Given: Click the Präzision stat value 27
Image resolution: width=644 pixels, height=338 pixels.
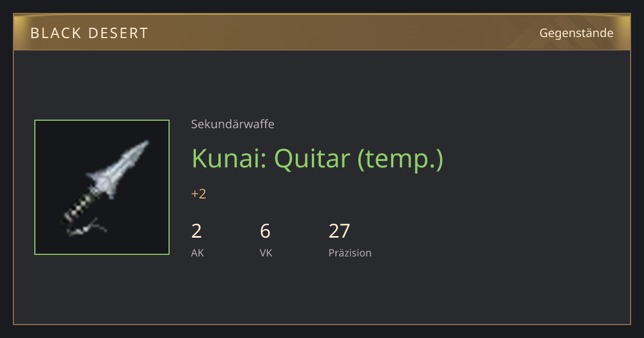Looking at the screenshot, I should coord(339,231).
